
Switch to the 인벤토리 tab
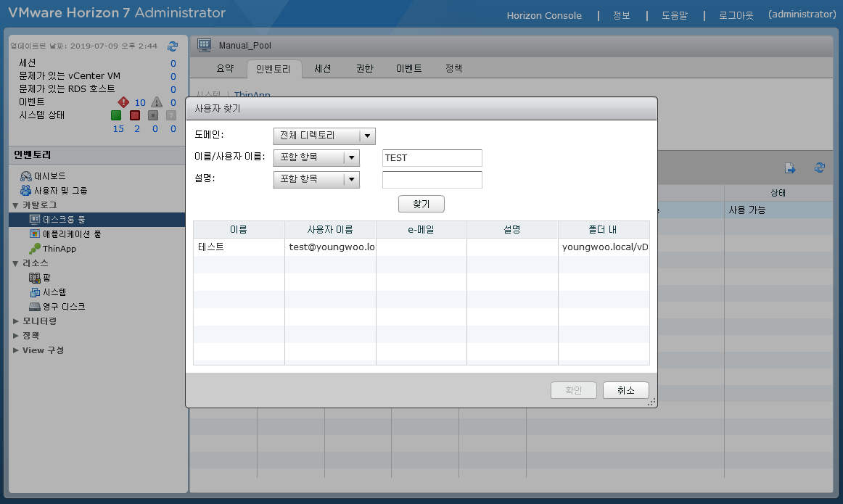click(273, 69)
